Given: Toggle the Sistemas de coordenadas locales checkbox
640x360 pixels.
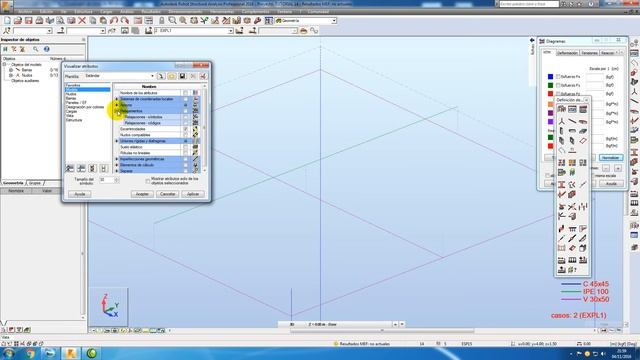Looking at the screenshot, I should click(x=186, y=99).
